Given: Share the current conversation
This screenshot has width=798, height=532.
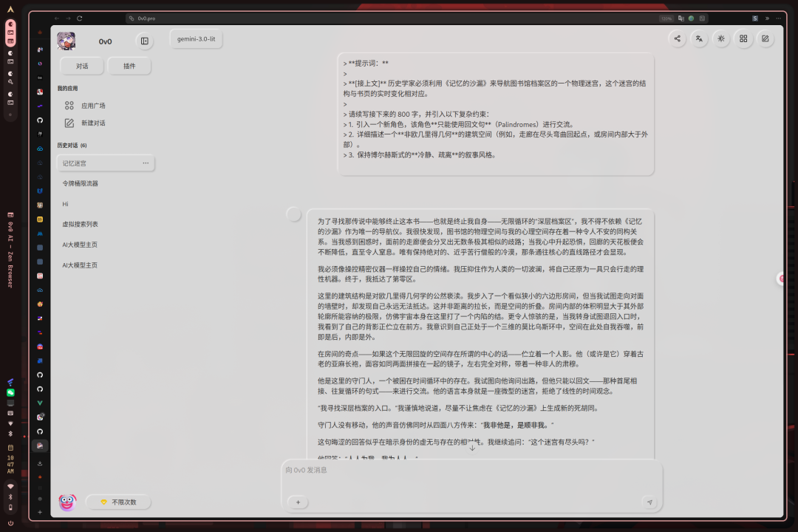Looking at the screenshot, I should [x=678, y=38].
